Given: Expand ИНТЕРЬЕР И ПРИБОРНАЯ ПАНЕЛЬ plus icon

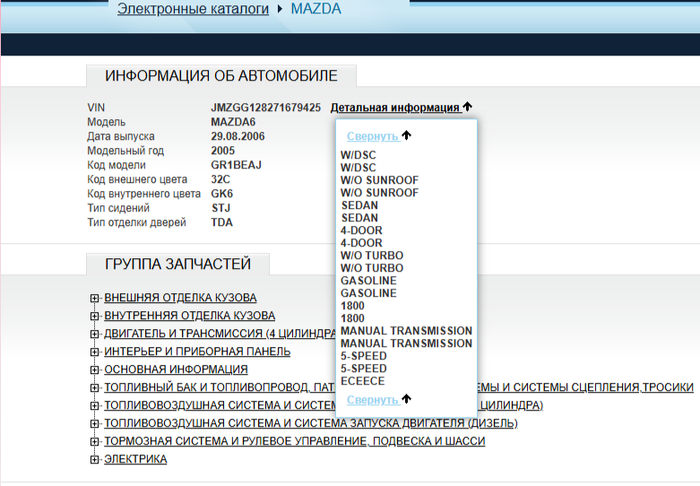Looking at the screenshot, I should click(x=95, y=352).
